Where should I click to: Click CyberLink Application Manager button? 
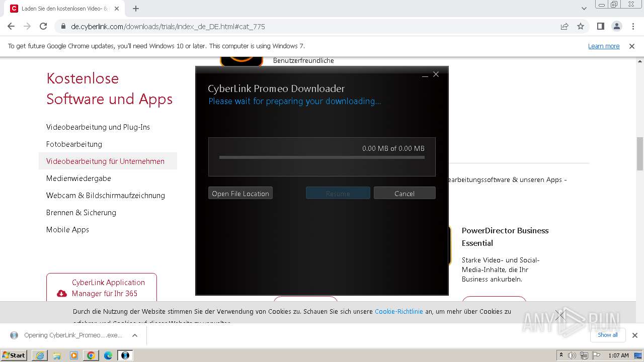click(102, 288)
